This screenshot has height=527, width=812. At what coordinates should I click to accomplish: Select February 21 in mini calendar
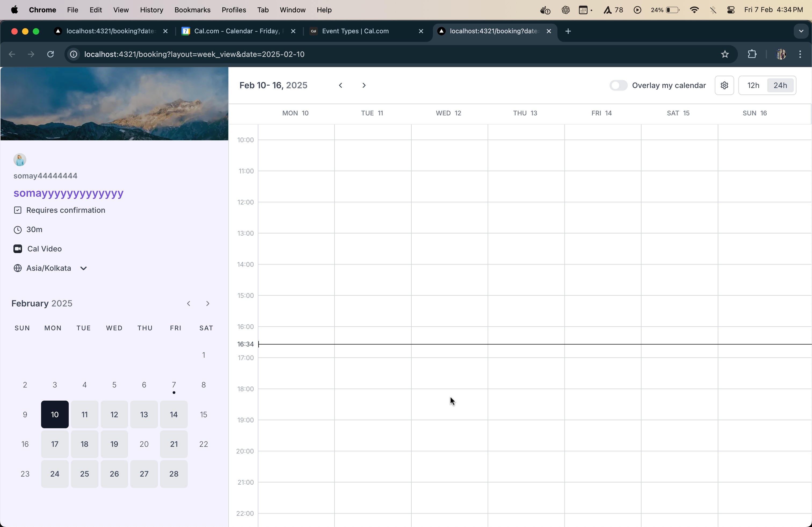[174, 444]
